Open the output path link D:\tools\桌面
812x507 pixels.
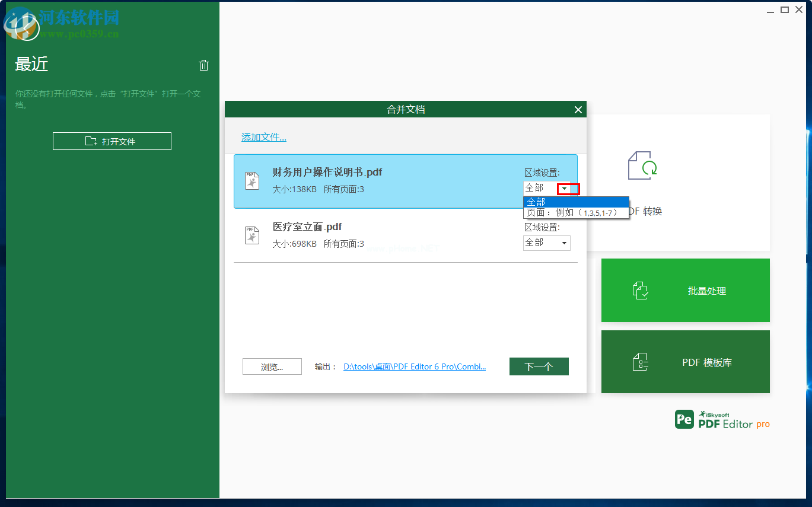pos(415,367)
